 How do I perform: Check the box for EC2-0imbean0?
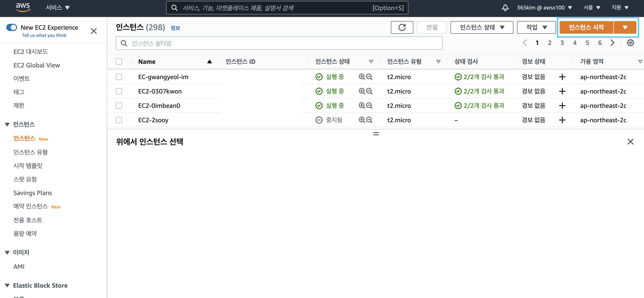(119, 106)
